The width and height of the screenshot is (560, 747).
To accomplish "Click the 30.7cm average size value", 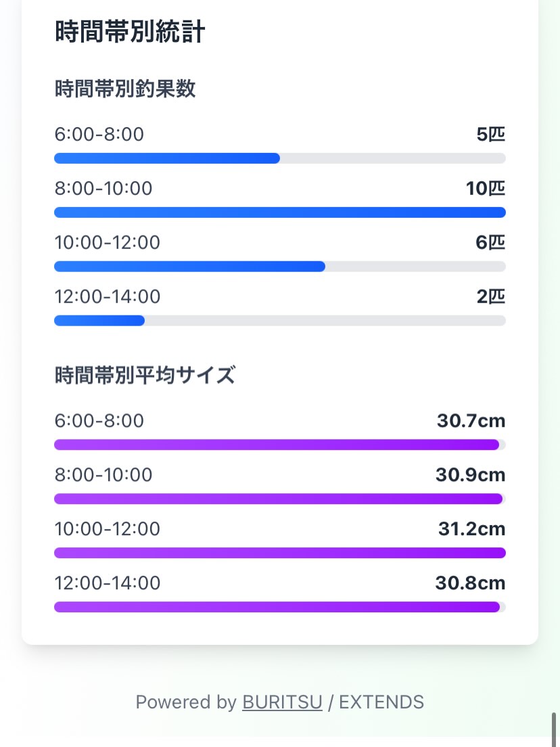I will click(471, 420).
